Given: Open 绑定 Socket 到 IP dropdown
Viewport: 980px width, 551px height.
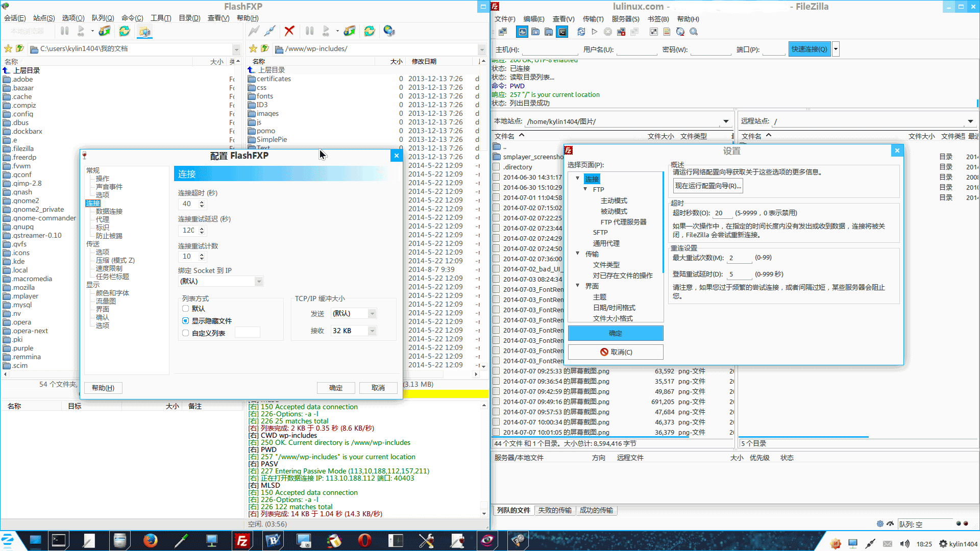Looking at the screenshot, I should [x=259, y=281].
